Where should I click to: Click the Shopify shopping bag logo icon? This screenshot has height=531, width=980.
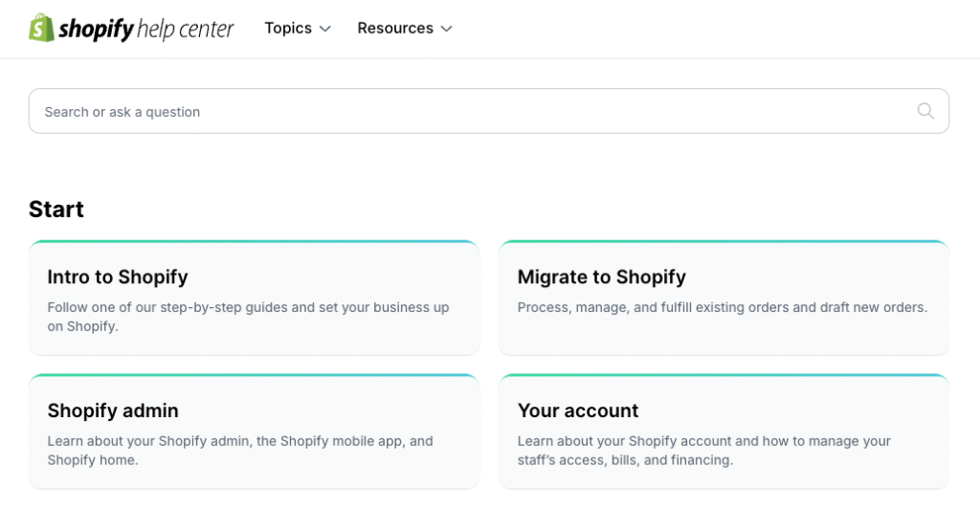(42, 28)
